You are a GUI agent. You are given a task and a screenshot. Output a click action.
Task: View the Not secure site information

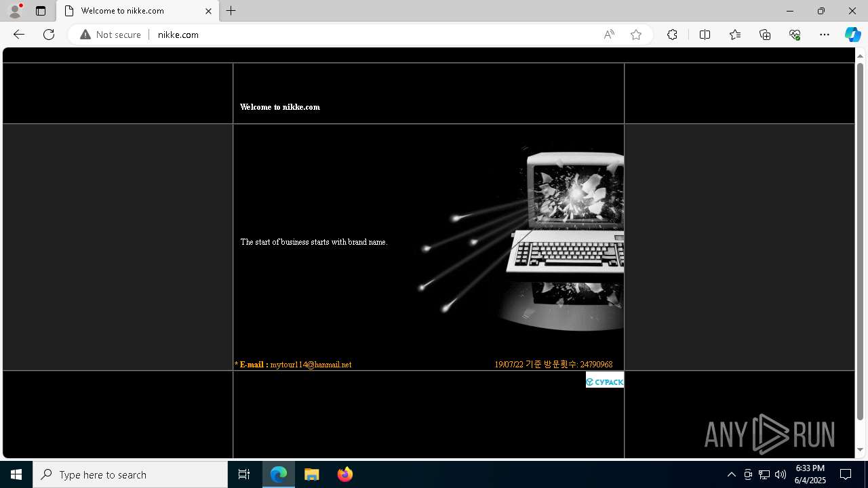pyautogui.click(x=111, y=35)
